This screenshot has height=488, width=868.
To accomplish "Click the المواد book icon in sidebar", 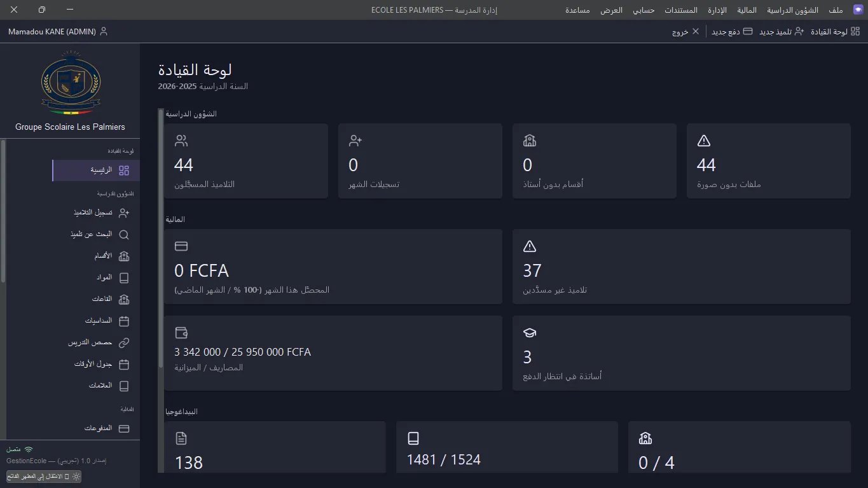I will pyautogui.click(x=124, y=278).
